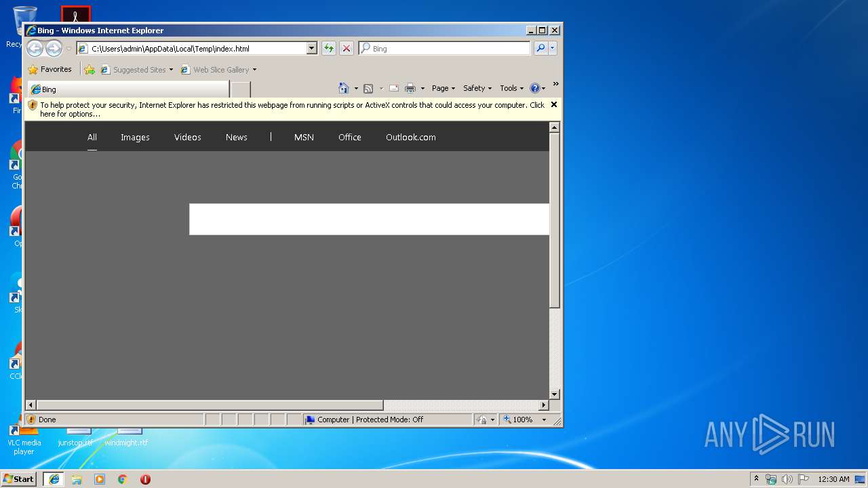Open the Safety menu
The width and height of the screenshot is (868, 488).
click(x=477, y=88)
